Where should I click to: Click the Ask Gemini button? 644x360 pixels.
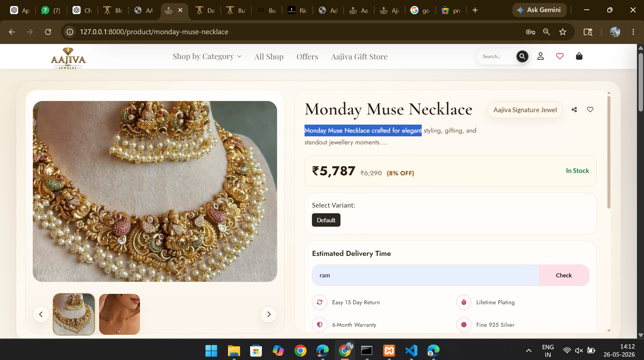(539, 10)
